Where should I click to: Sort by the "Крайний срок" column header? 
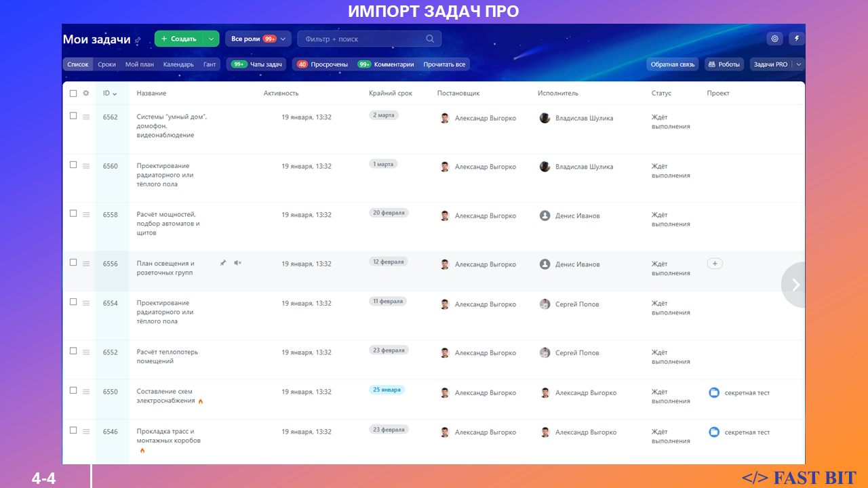[x=391, y=94]
